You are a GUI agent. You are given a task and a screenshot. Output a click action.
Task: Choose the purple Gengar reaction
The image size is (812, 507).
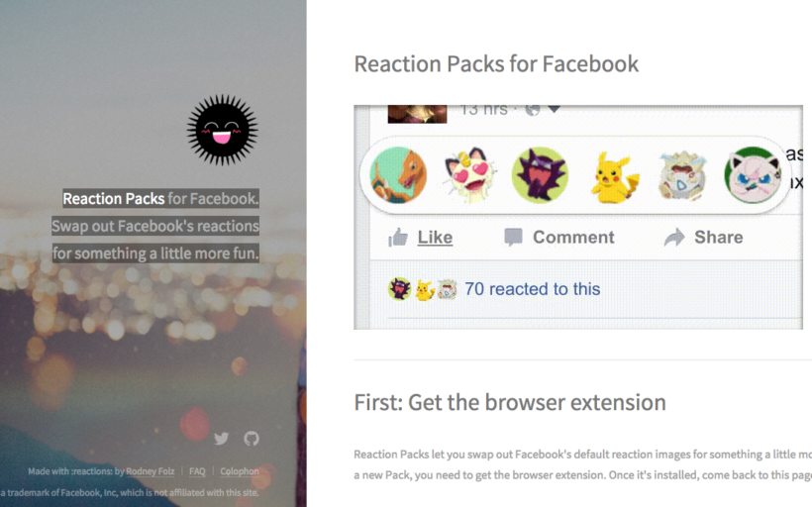(540, 175)
